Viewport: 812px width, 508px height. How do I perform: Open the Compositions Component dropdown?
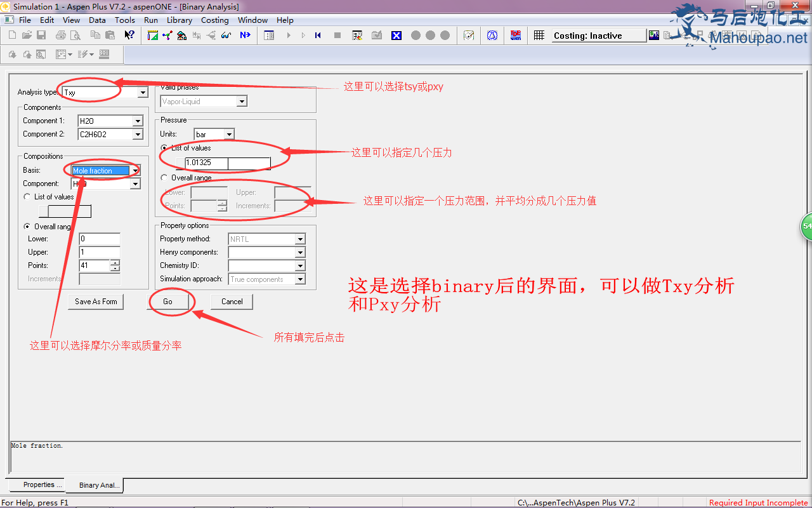pos(135,184)
